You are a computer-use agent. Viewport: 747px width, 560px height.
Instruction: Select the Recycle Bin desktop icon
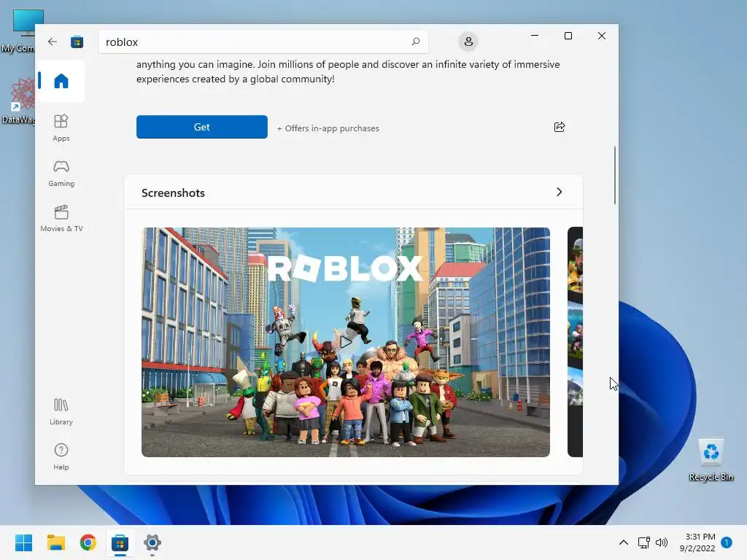[711, 459]
